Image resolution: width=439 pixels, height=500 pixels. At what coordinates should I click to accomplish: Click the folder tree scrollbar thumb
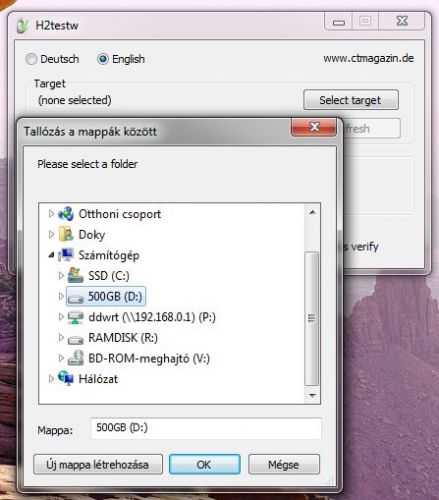coord(312,318)
